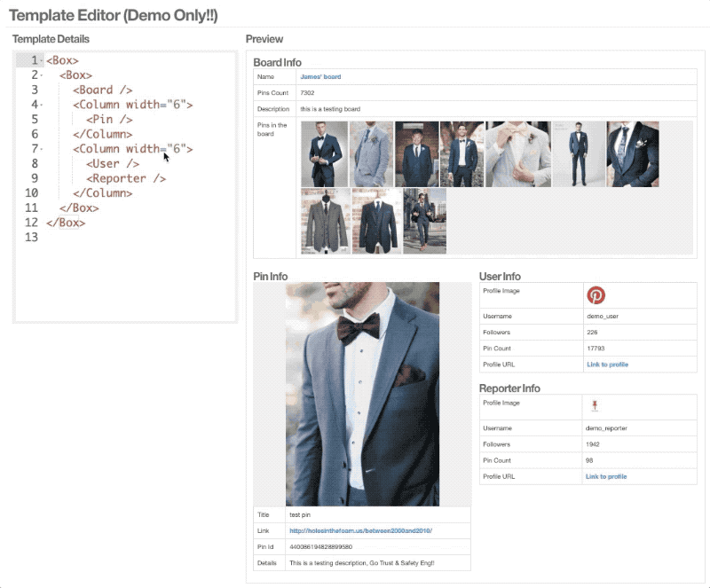Open the gray tweed jacket mannequin thumbnail
The image size is (710, 588).
tap(326, 221)
